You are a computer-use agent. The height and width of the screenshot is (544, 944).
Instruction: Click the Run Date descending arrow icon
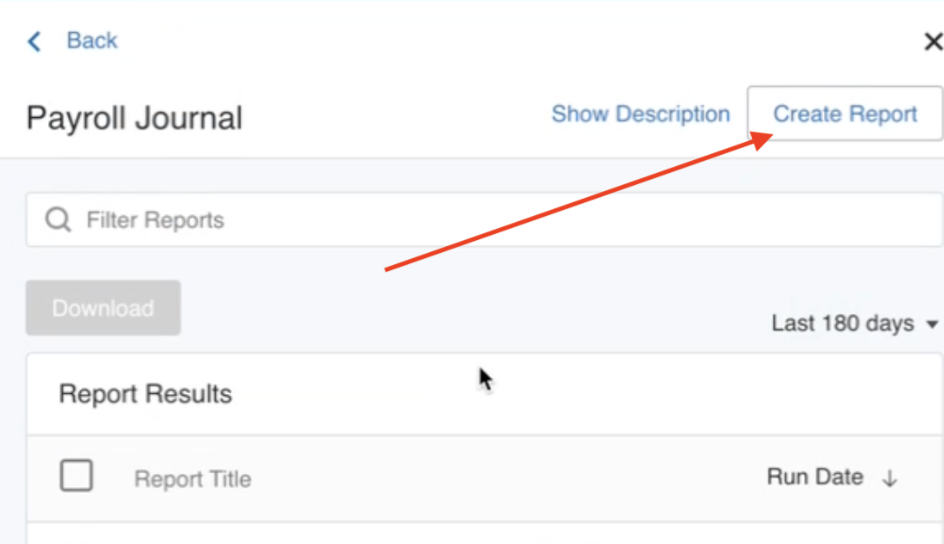point(890,479)
